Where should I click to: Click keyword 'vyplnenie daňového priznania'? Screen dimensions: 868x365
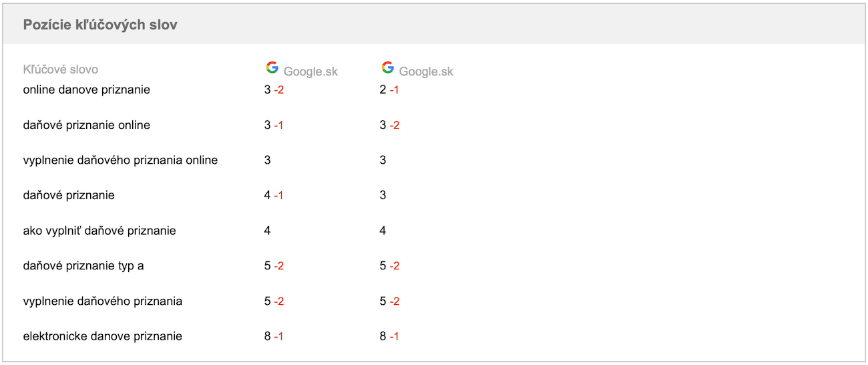[x=103, y=301]
